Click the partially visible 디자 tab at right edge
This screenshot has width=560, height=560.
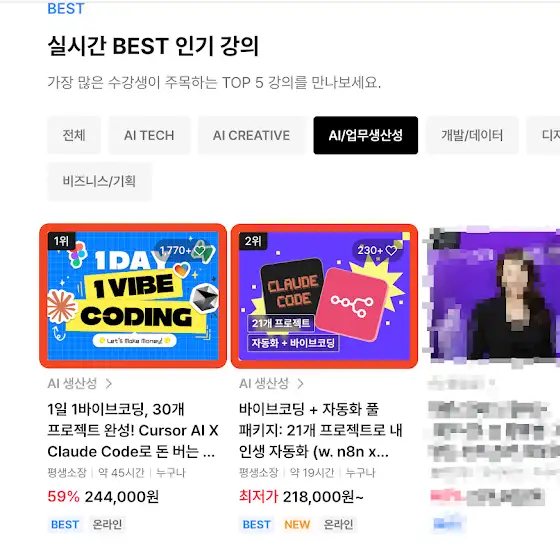click(543, 135)
